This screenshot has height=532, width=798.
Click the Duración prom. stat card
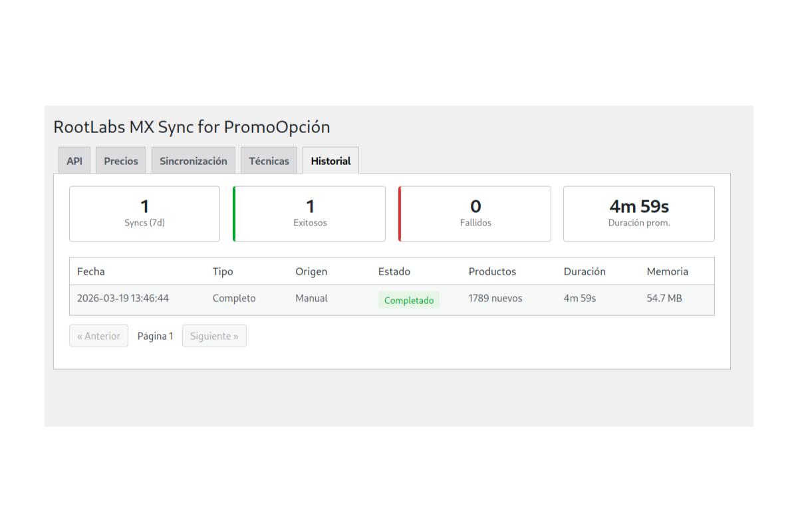pos(639,213)
